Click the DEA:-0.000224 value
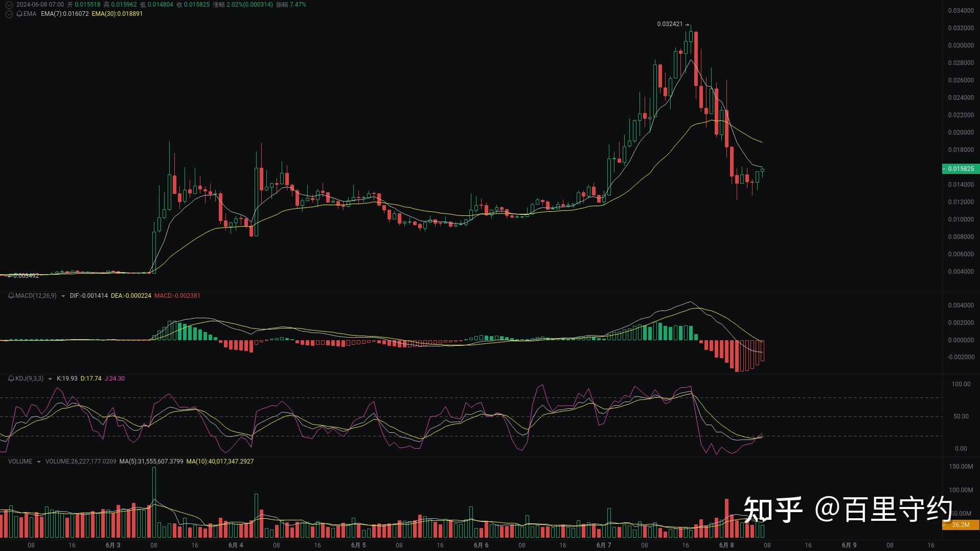The width and height of the screenshot is (980, 551). [131, 296]
